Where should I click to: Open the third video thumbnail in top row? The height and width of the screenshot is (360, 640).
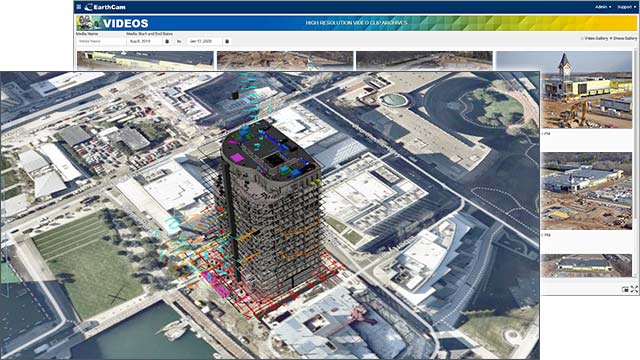[424, 61]
